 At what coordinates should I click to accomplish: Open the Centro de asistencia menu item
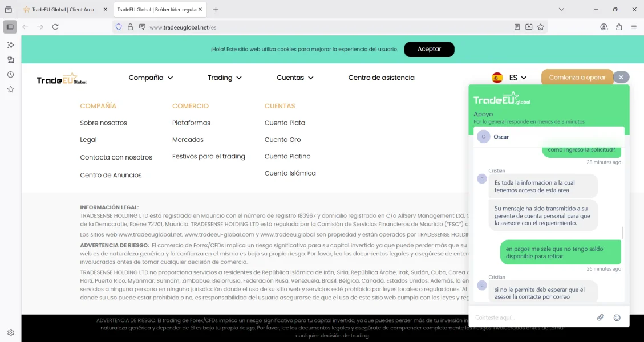381,78
